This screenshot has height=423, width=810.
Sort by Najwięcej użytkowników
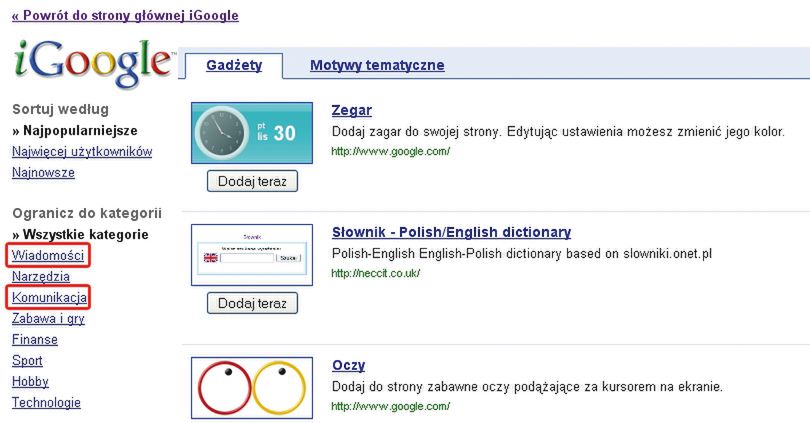pos(82,151)
